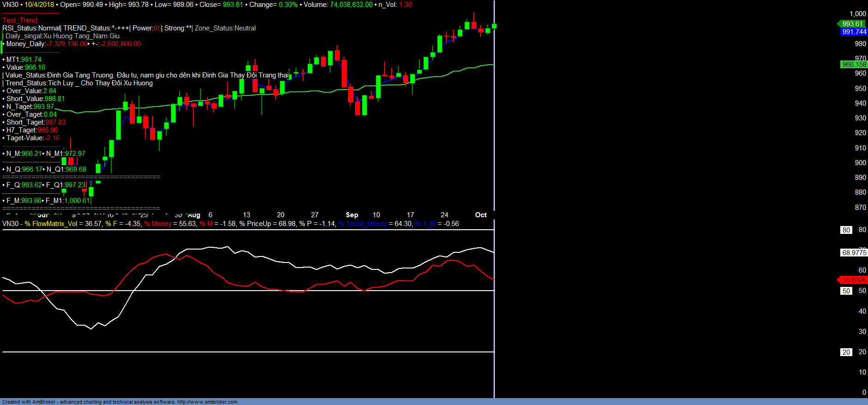Click the green 993.61 last price tag
Viewport: 868px width, 405px height.
click(x=852, y=24)
